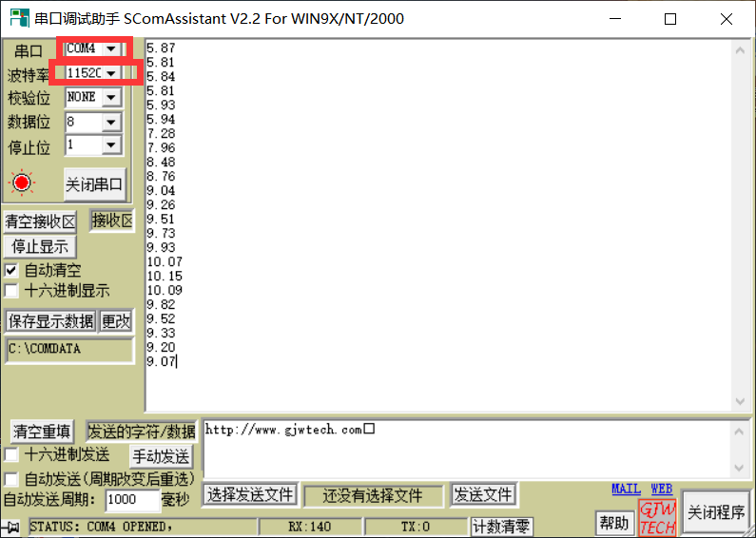Click the 关闭程序 button
756x538 pixels.
pyautogui.click(x=716, y=512)
